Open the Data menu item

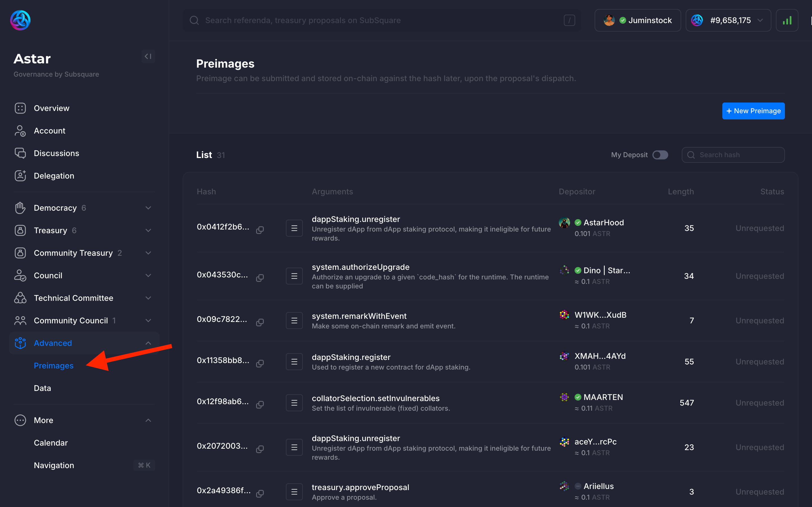pyautogui.click(x=42, y=388)
